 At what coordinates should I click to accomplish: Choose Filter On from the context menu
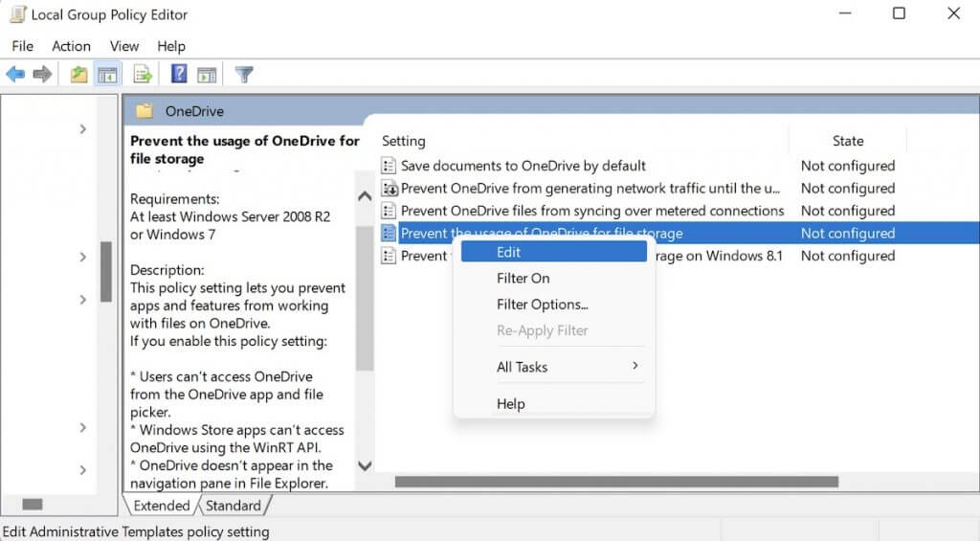tap(554, 279)
